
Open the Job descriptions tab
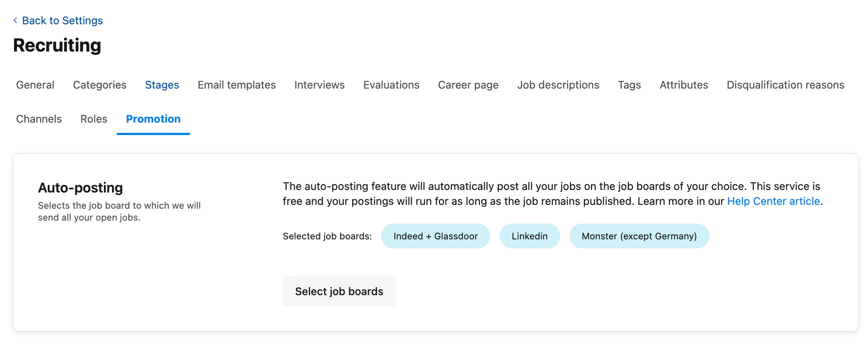[x=558, y=85]
